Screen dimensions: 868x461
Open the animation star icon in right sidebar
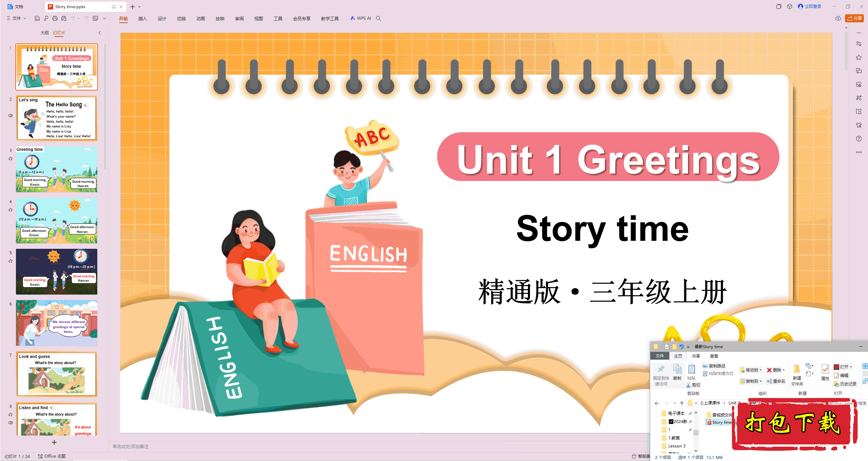859,57
